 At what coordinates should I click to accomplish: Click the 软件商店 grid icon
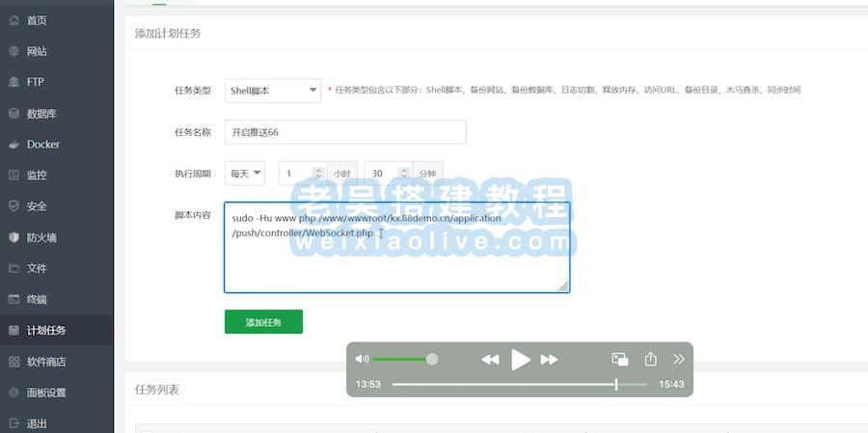coord(14,362)
